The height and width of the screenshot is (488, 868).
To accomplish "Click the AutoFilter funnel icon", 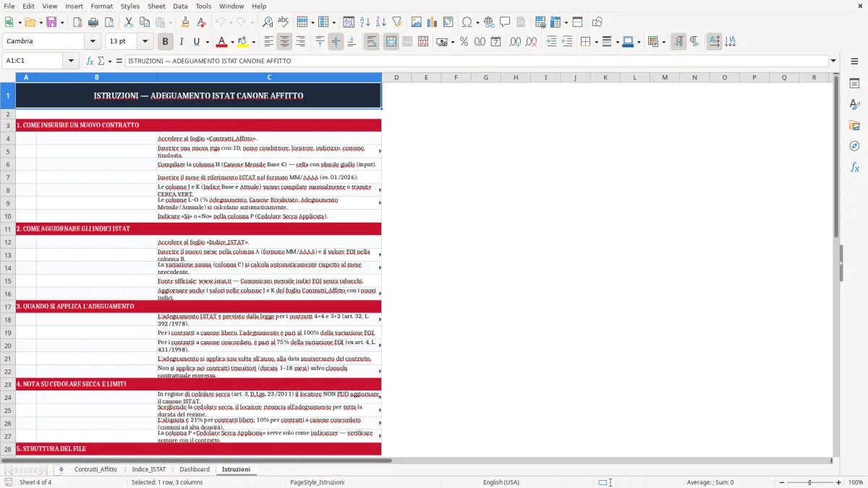I will pos(397,22).
